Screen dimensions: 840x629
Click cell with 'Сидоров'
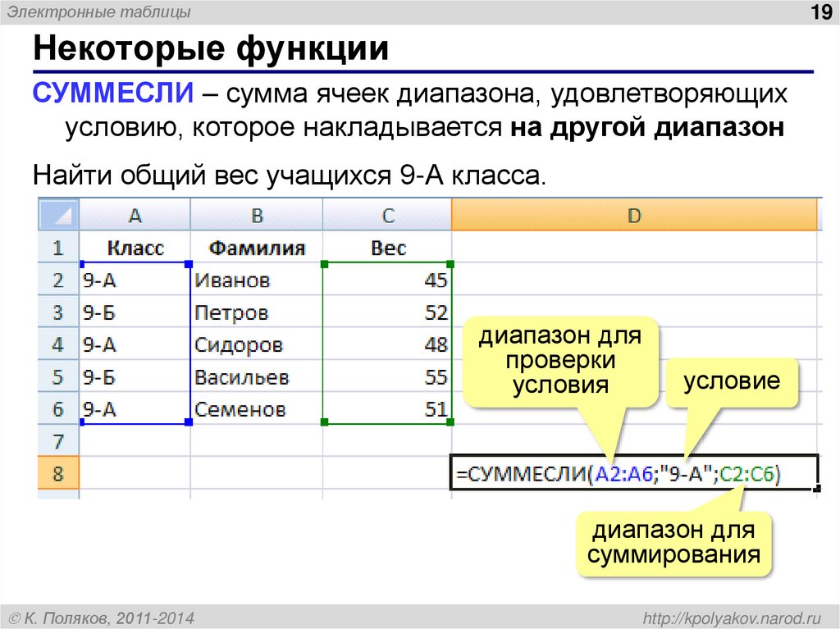(x=257, y=344)
